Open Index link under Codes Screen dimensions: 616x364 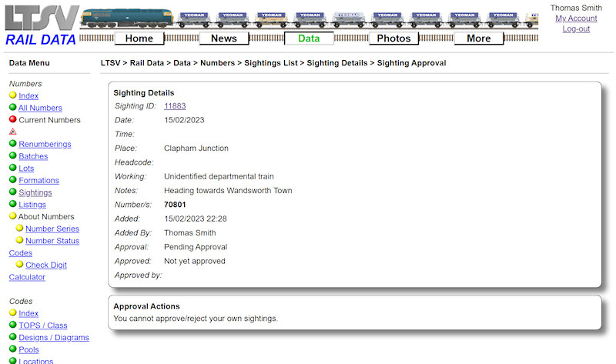pos(28,313)
